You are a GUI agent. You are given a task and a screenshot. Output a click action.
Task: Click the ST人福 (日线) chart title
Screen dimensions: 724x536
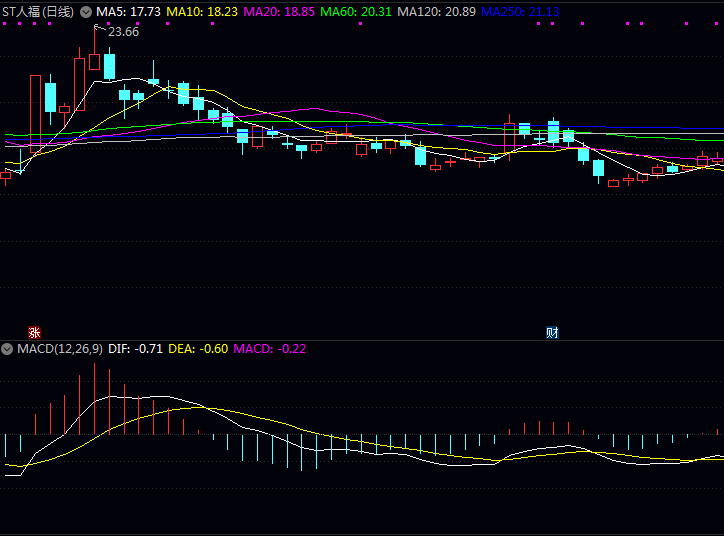coord(38,12)
